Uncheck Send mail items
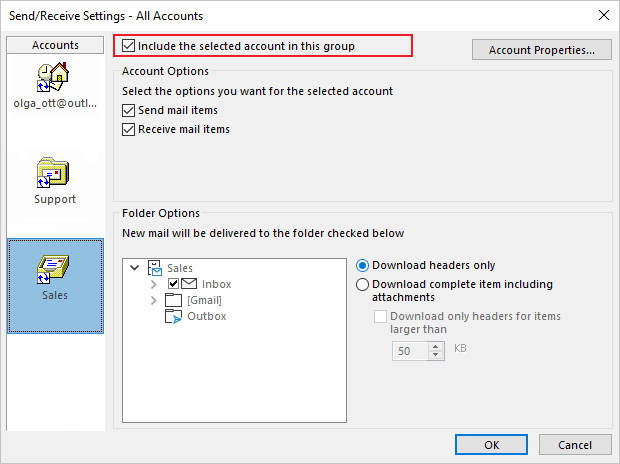The height and width of the screenshot is (464, 620). point(129,110)
